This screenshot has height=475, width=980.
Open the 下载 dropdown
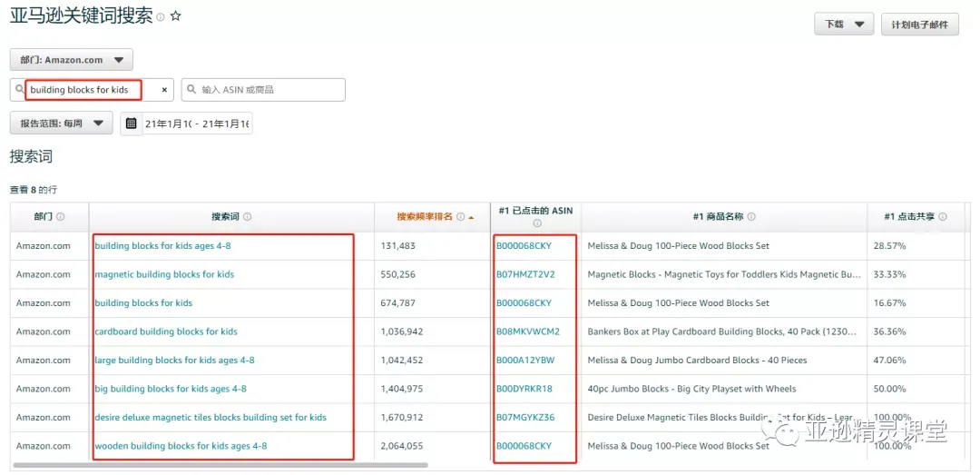click(844, 25)
